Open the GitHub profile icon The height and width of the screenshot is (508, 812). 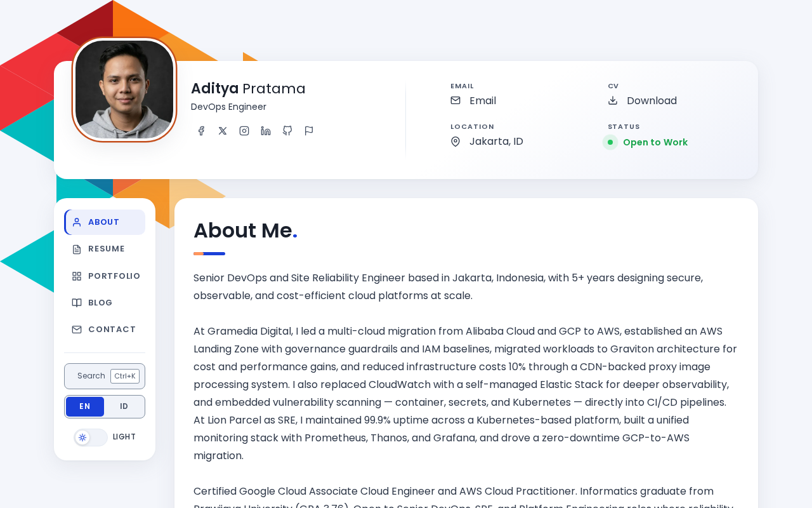click(287, 131)
